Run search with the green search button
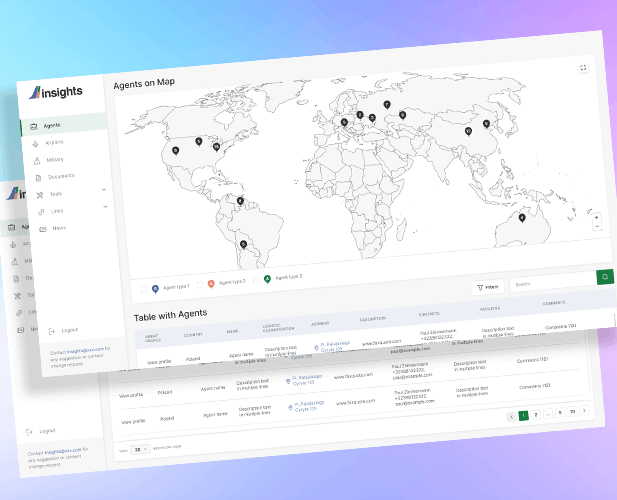This screenshot has width=617, height=500. click(605, 277)
